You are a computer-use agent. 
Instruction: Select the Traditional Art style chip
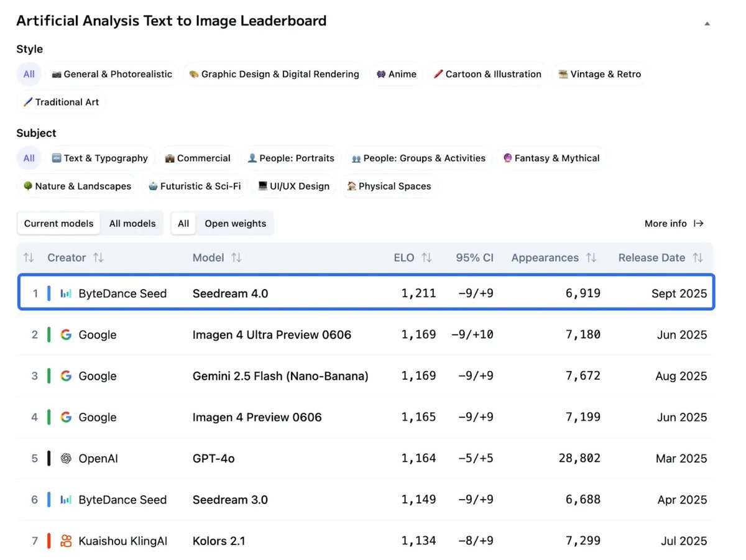62,102
